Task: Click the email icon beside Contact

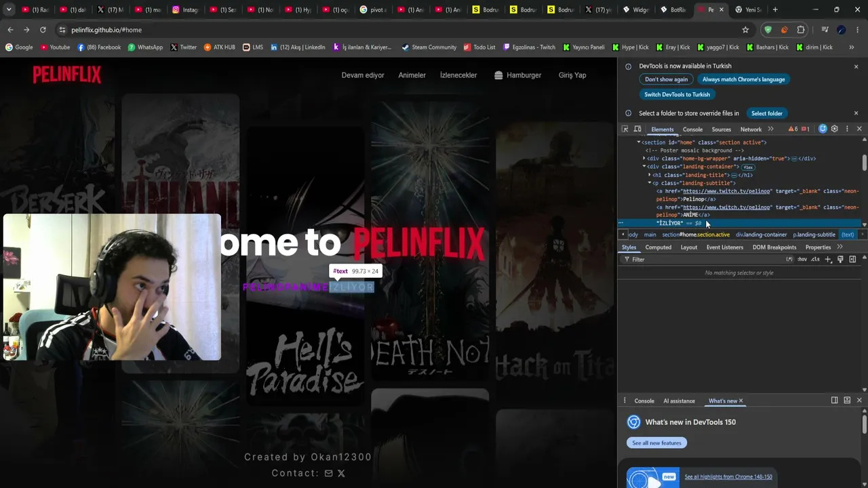Action: pos(328,473)
